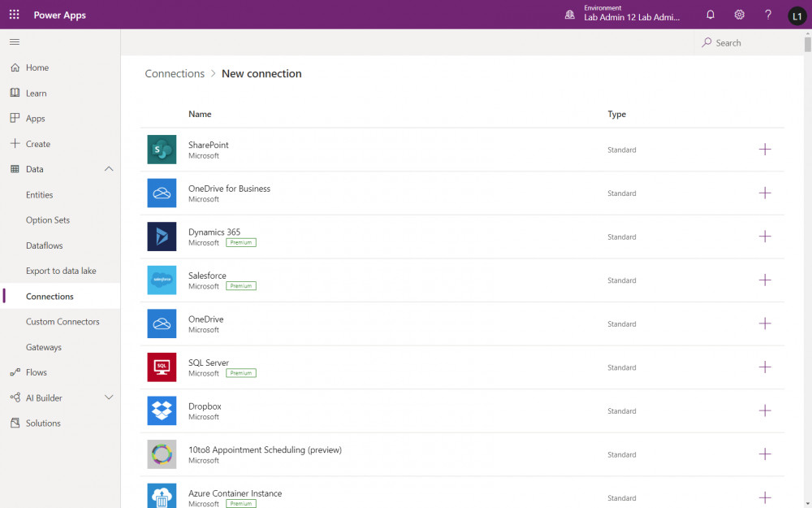The image size is (812, 508).
Task: Select the SharePoint connector icon
Action: click(161, 150)
